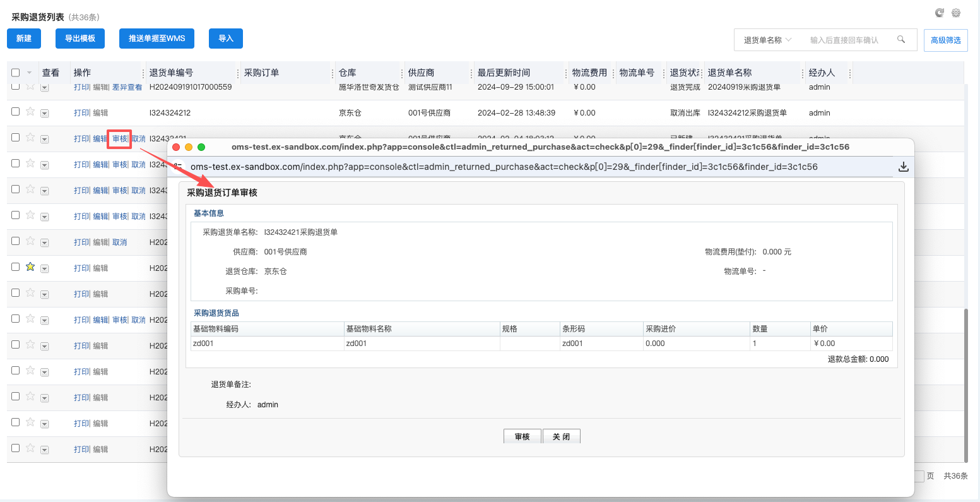
Task: Open list settings via the gear icon
Action: (x=956, y=13)
